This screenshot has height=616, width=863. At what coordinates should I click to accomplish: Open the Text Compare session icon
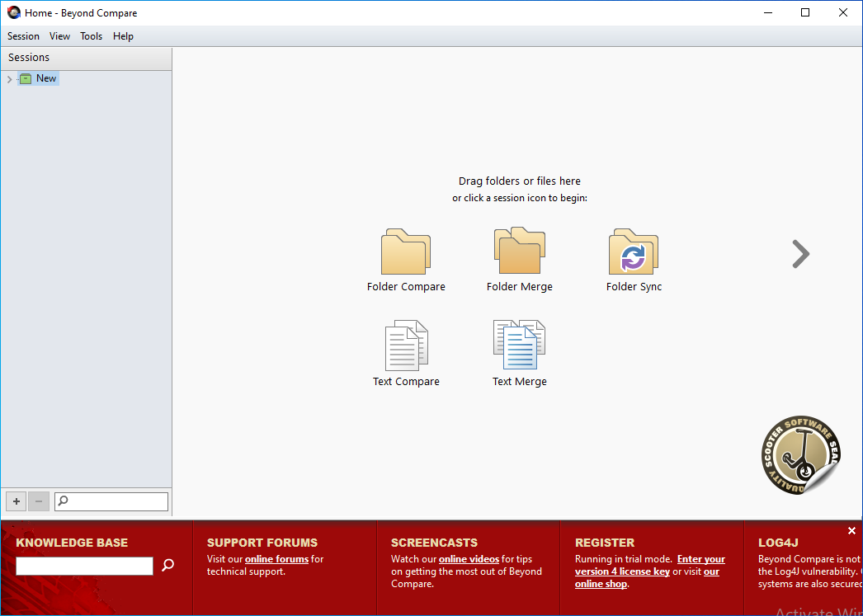tap(406, 346)
